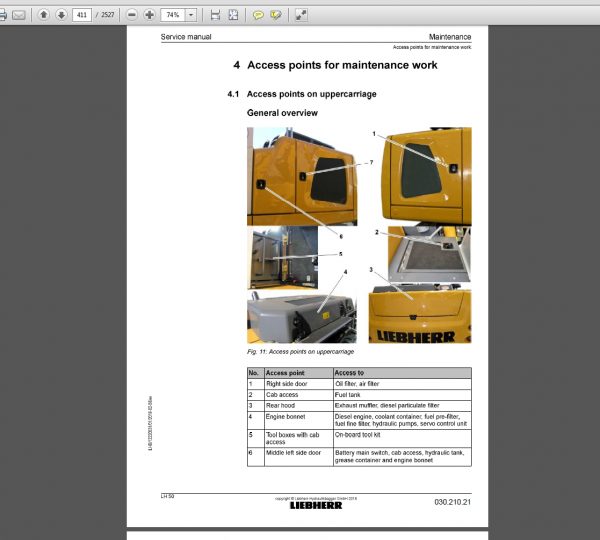The height and width of the screenshot is (540, 600).
Task: Click cell 'Exhaust muffler, diesel particulate filter'
Action: (x=402, y=406)
